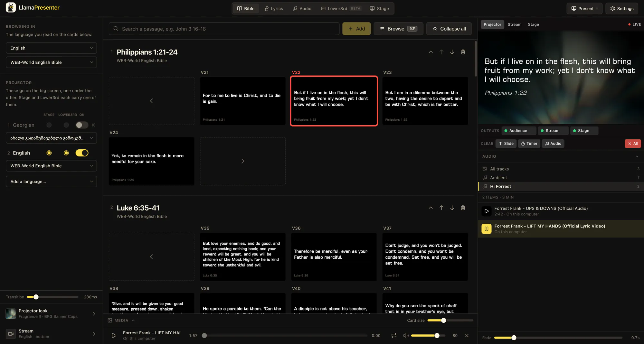Expand the Media panel

coord(121,320)
